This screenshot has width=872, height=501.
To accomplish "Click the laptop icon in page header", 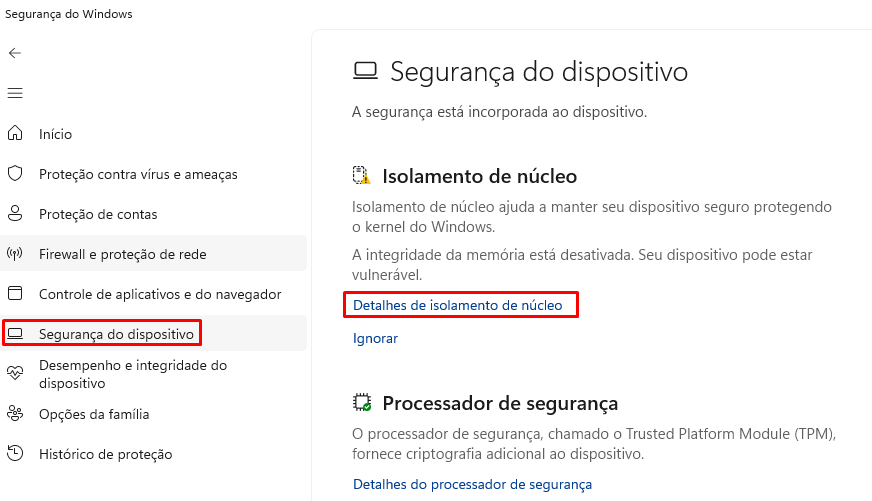I will [365, 72].
